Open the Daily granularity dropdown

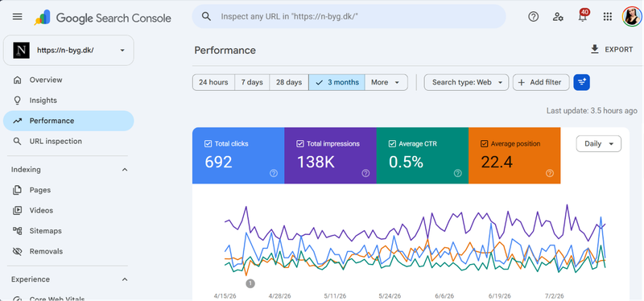click(598, 144)
